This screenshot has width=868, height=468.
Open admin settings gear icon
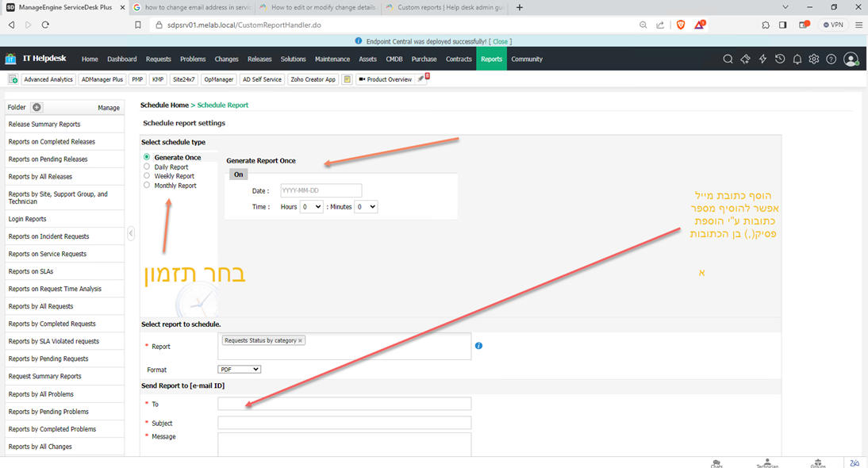(813, 59)
